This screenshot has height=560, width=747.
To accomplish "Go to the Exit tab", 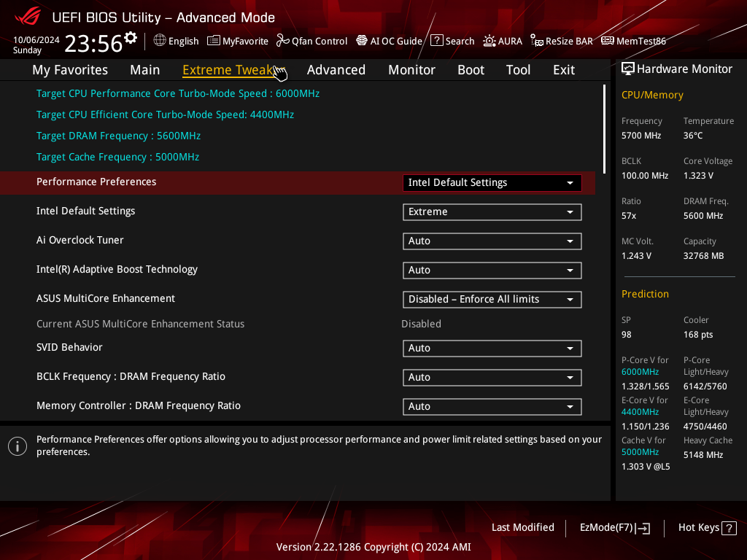I will coord(564,70).
